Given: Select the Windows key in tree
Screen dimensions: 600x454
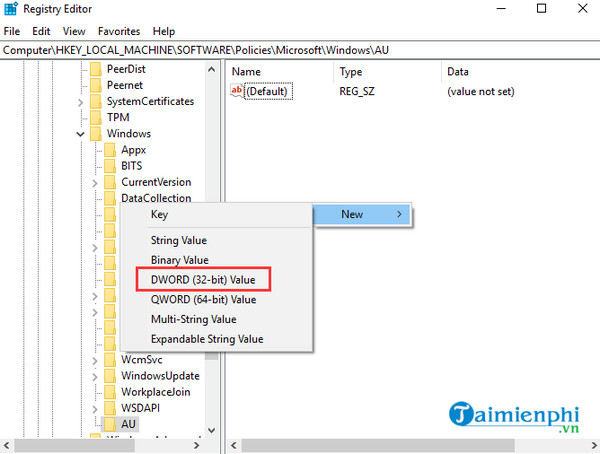Looking at the screenshot, I should click(129, 134).
